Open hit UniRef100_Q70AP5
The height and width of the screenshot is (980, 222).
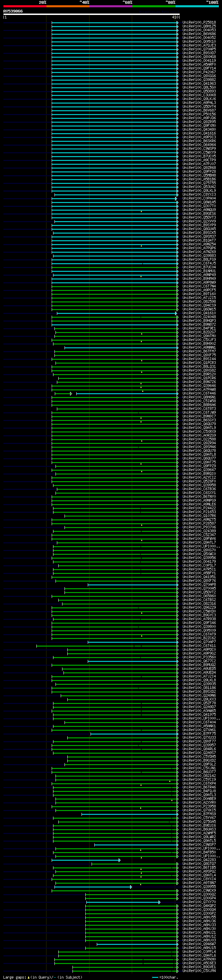[x=199, y=49]
